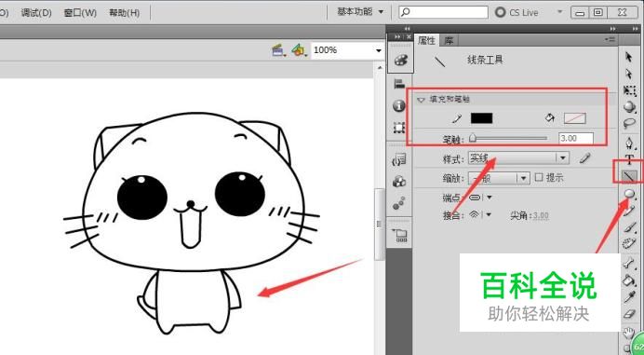644x355 pixels.
Task: Open the 缩放 scale dropdown
Action: click(498, 178)
